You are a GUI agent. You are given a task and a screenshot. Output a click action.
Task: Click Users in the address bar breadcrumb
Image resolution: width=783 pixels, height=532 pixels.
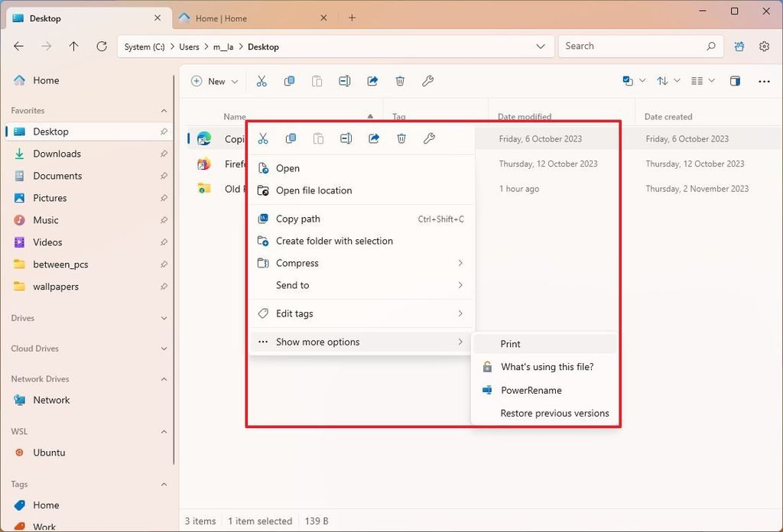coord(189,46)
